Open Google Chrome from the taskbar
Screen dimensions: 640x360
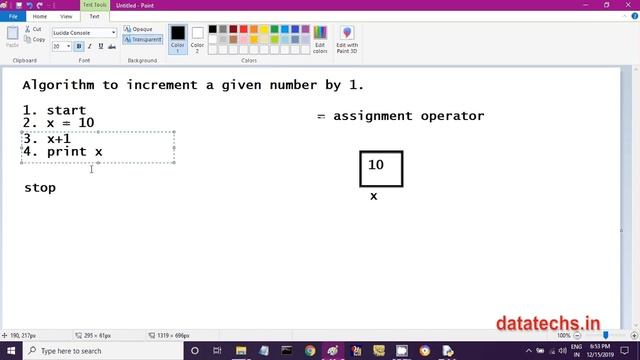(310, 351)
